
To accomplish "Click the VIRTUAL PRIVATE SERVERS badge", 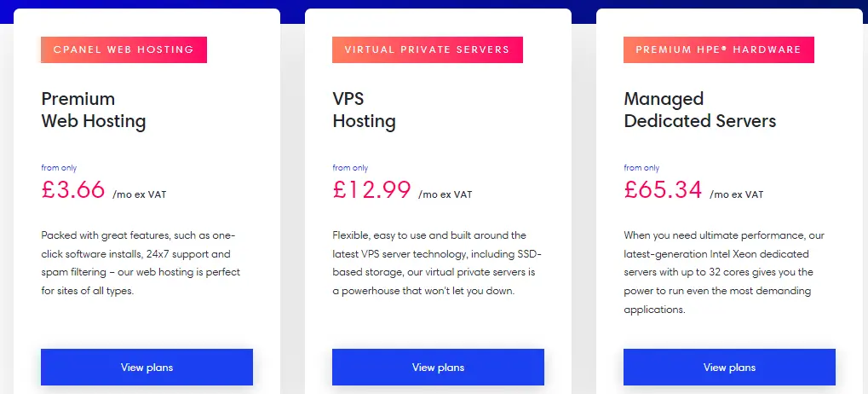I will (x=428, y=49).
